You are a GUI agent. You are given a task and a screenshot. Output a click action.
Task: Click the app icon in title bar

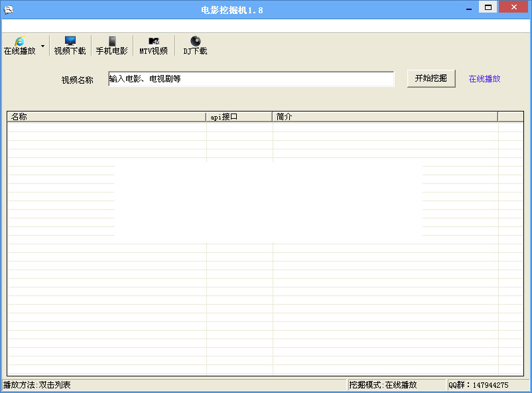coord(9,9)
